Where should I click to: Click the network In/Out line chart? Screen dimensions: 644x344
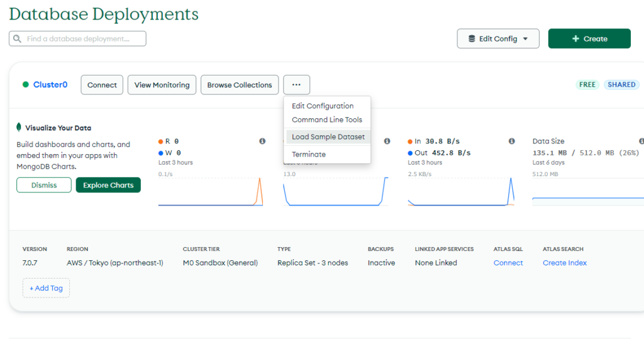pos(461,191)
